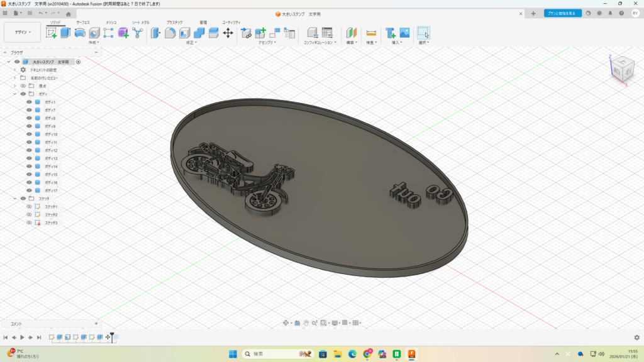Toggle visibility of ボディ17

pyautogui.click(x=29, y=190)
